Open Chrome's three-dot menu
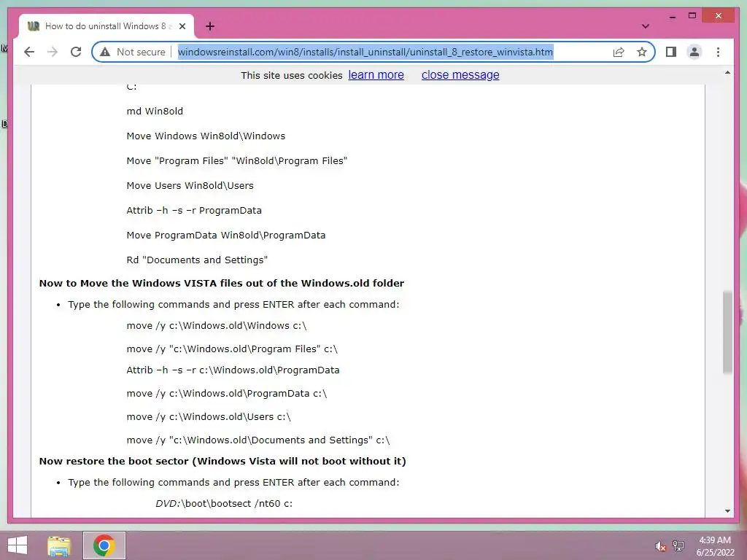The width and height of the screenshot is (747, 560). pyautogui.click(x=718, y=52)
